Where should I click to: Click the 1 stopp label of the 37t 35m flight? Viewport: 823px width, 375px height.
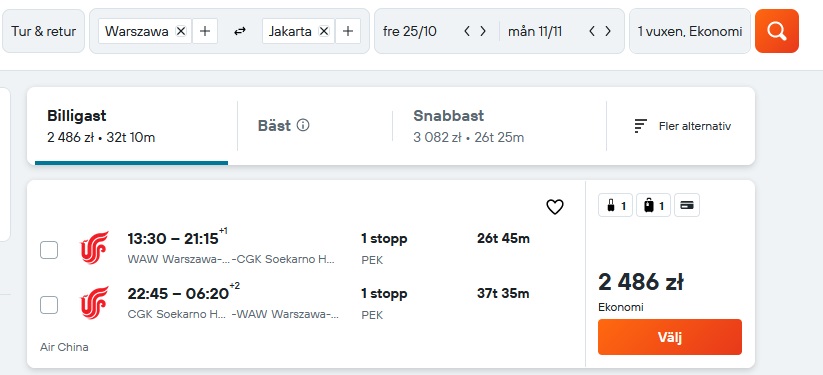[x=384, y=293]
